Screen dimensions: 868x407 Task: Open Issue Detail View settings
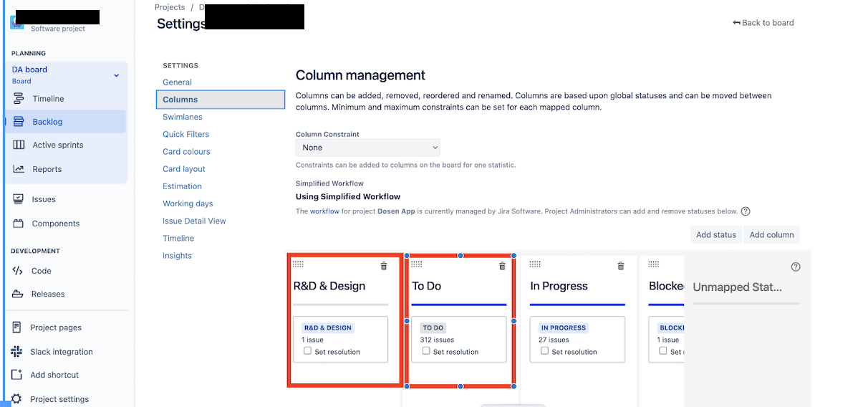pos(194,221)
